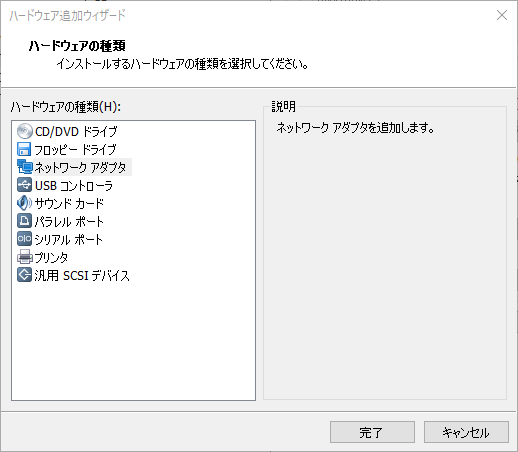518x452 pixels.
Task: Select 汎用 SCSI デバイス entry
Action: (x=82, y=276)
